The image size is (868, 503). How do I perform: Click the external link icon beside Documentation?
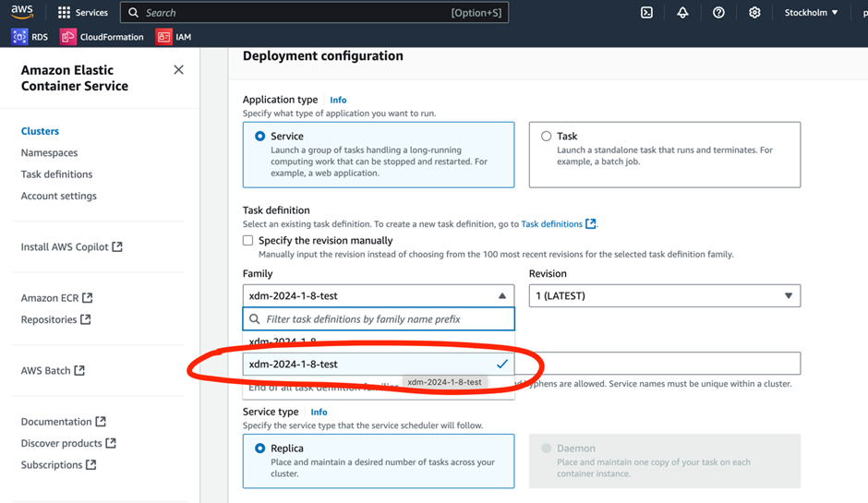(x=101, y=421)
